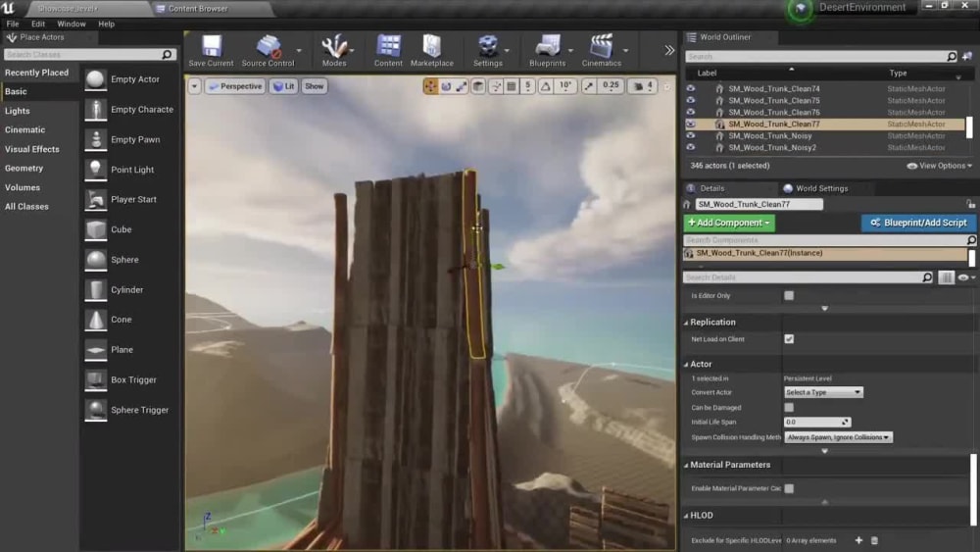The width and height of the screenshot is (980, 552).
Task: Open the Window menu
Action: pos(72,24)
